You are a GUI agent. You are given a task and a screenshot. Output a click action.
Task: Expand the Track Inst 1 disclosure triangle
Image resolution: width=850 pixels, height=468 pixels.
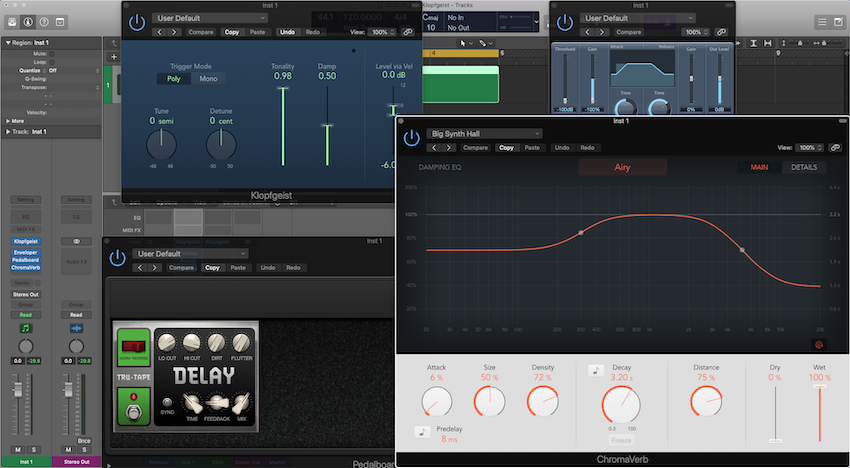tap(8, 132)
